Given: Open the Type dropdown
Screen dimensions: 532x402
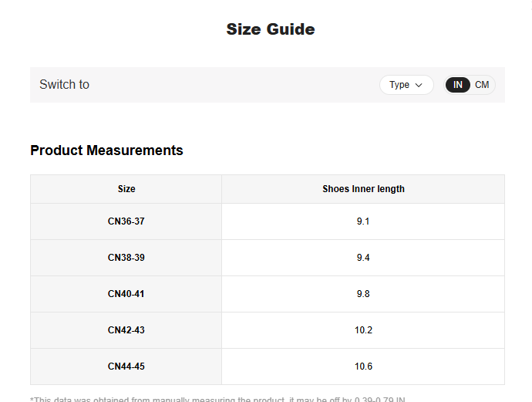Looking at the screenshot, I should [x=406, y=85].
